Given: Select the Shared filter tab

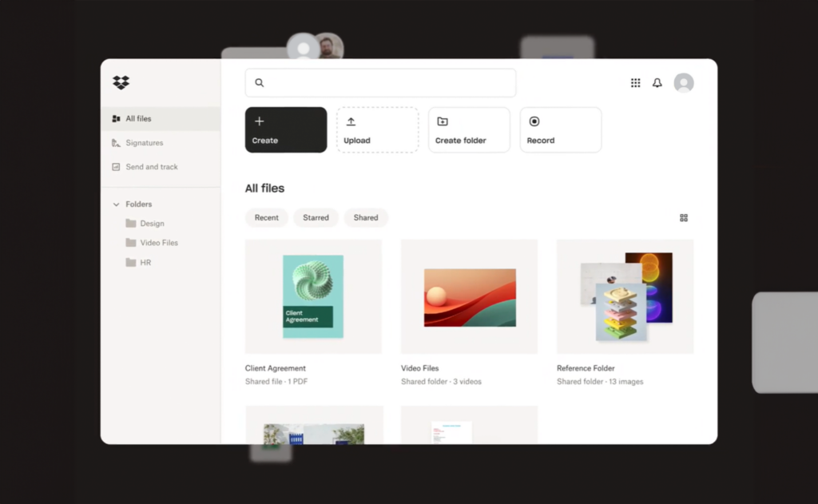Looking at the screenshot, I should coord(366,217).
